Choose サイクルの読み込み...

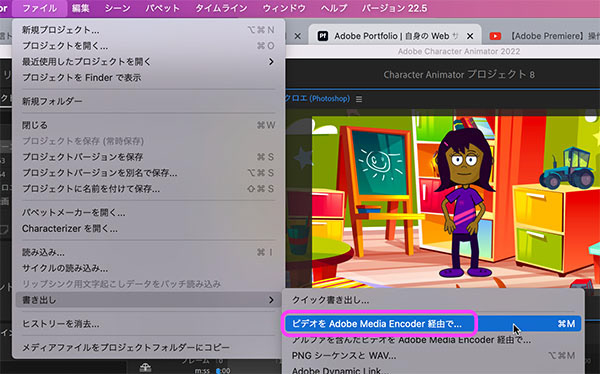(x=148, y=268)
